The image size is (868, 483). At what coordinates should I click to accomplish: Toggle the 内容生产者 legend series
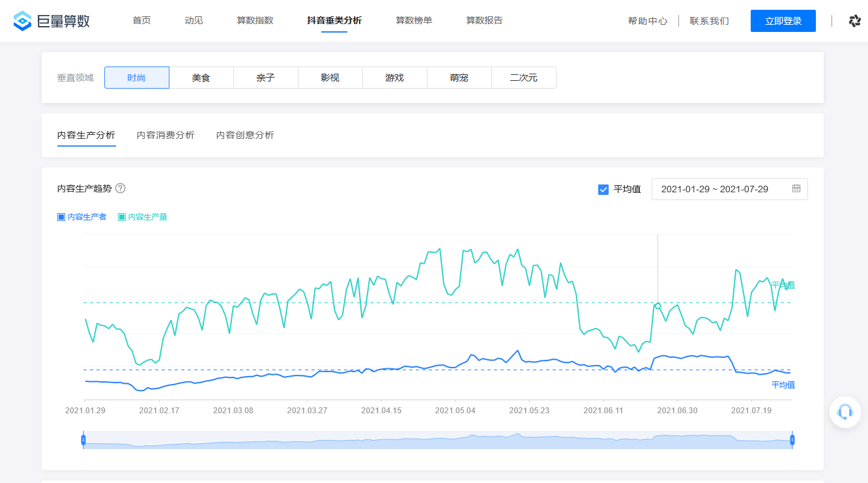(82, 217)
